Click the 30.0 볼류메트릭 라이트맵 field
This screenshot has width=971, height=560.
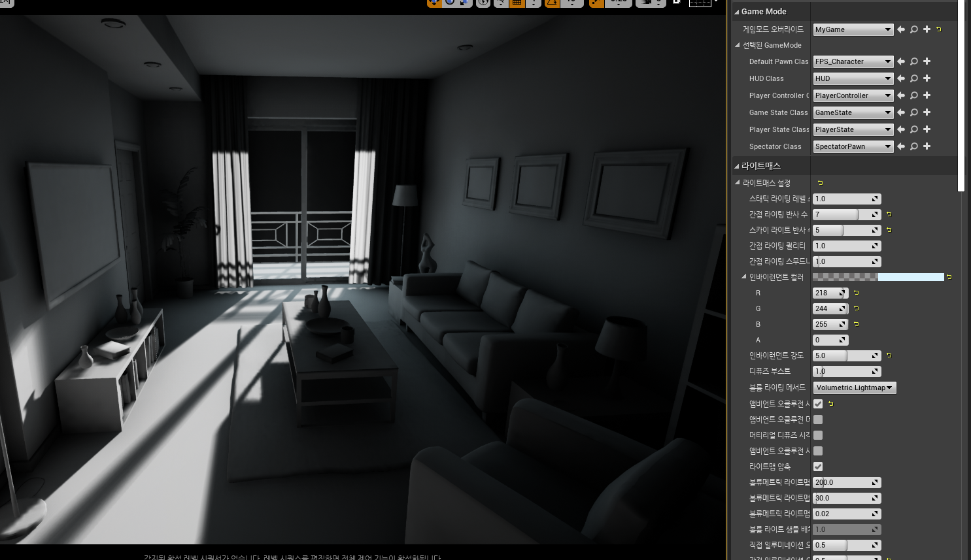(847, 498)
